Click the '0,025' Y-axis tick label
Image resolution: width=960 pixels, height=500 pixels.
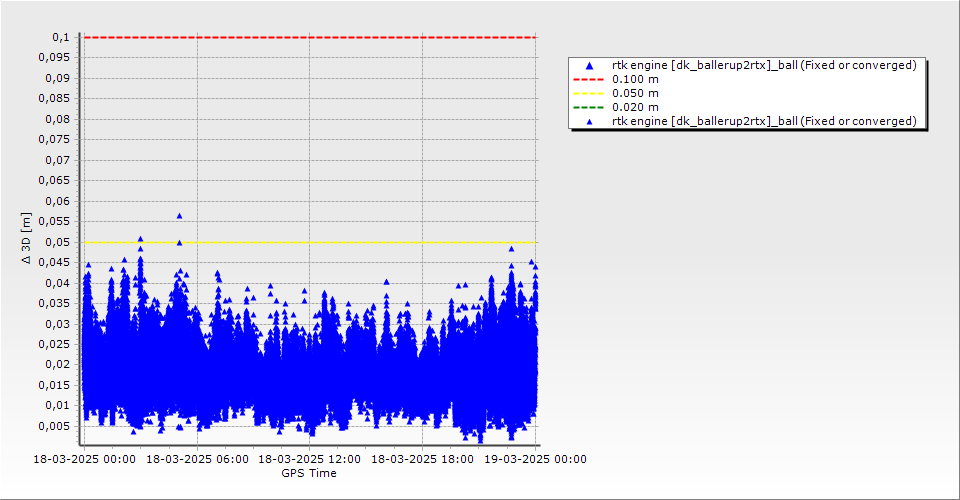tap(54, 345)
